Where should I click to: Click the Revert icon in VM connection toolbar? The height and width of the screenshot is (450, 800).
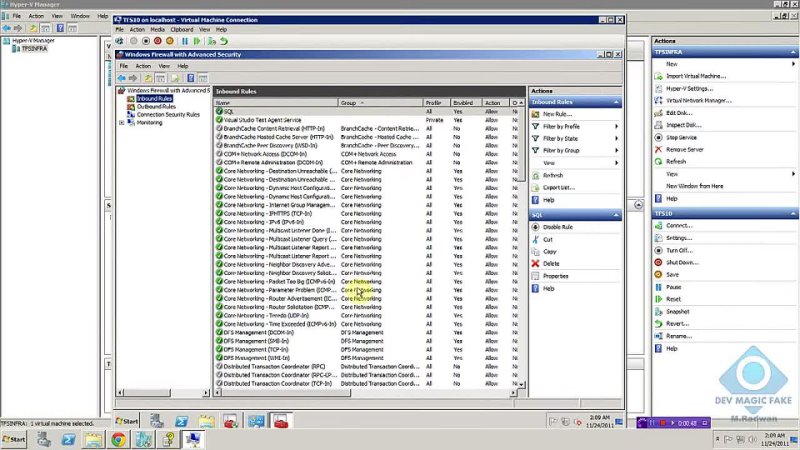(x=223, y=41)
